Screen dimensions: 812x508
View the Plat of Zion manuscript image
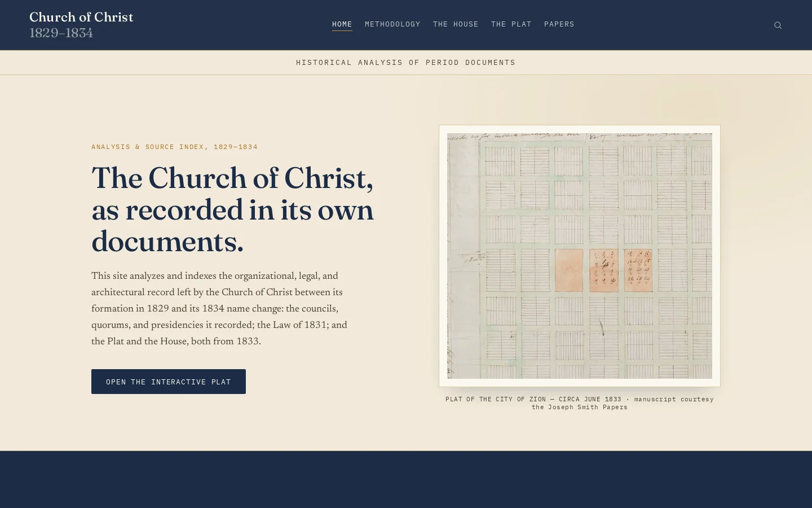coord(580,256)
